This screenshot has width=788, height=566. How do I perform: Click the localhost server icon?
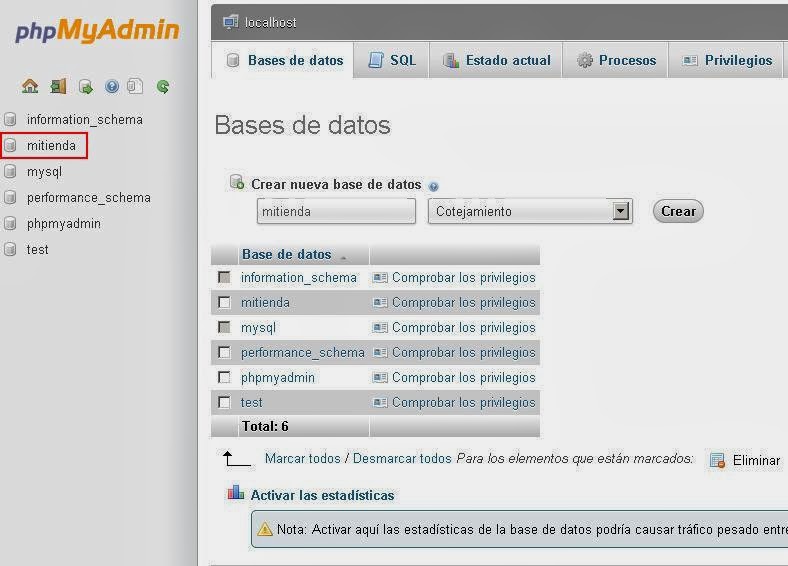[231, 22]
